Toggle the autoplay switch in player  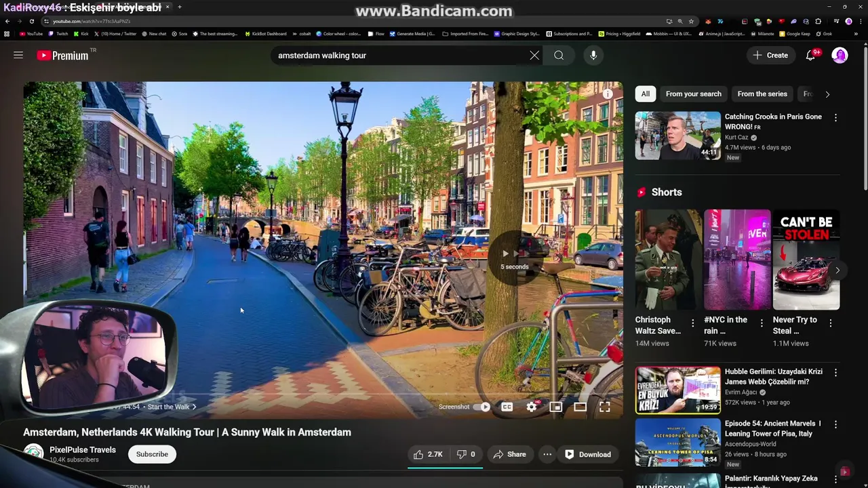[x=482, y=407]
